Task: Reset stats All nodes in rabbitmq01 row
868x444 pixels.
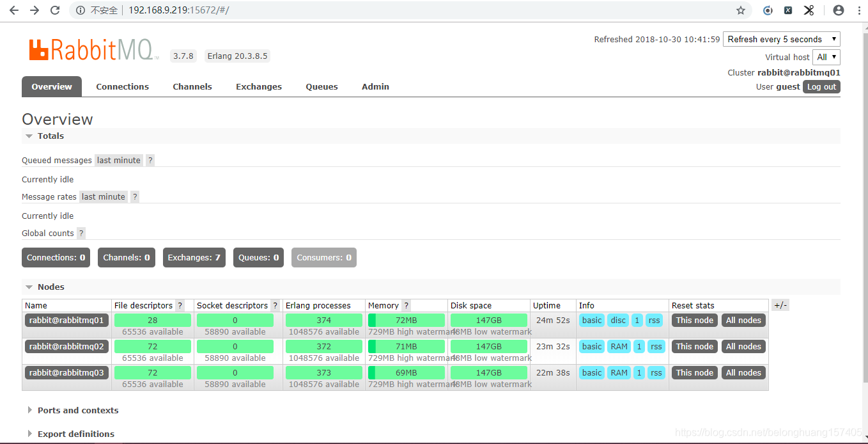Action: click(x=743, y=320)
